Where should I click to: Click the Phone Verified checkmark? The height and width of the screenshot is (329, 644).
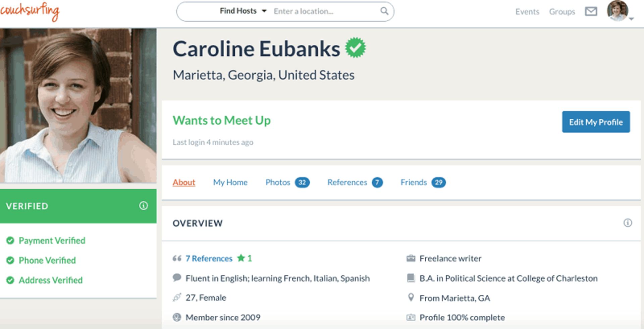[10, 260]
